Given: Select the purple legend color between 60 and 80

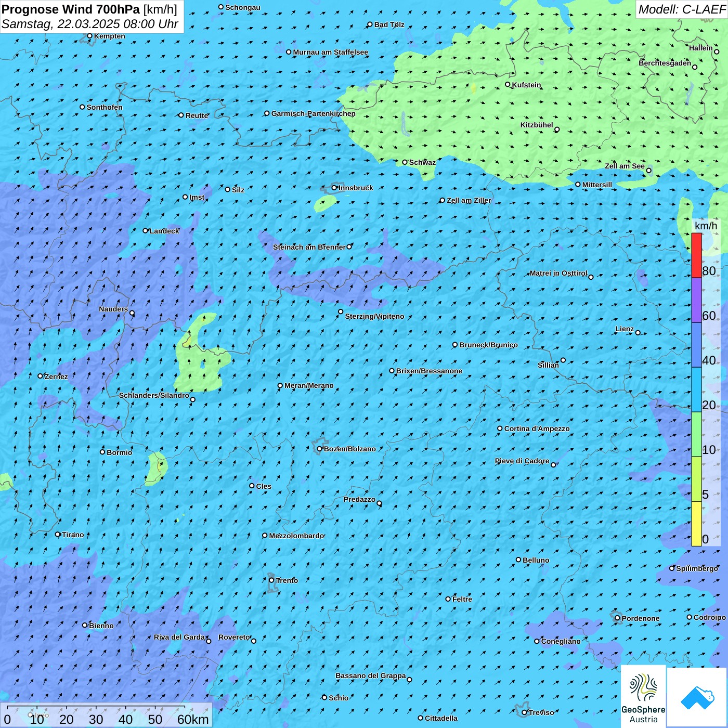Looking at the screenshot, I should (x=696, y=301).
